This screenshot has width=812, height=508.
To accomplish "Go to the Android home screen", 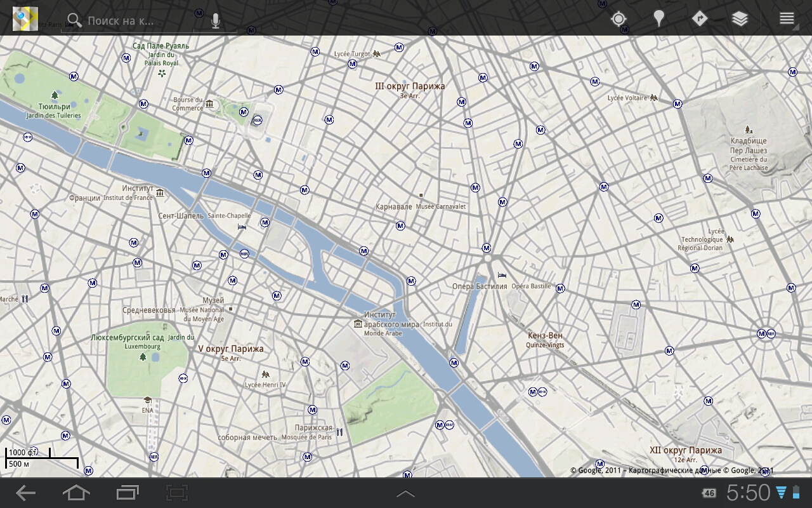I will 76,493.
